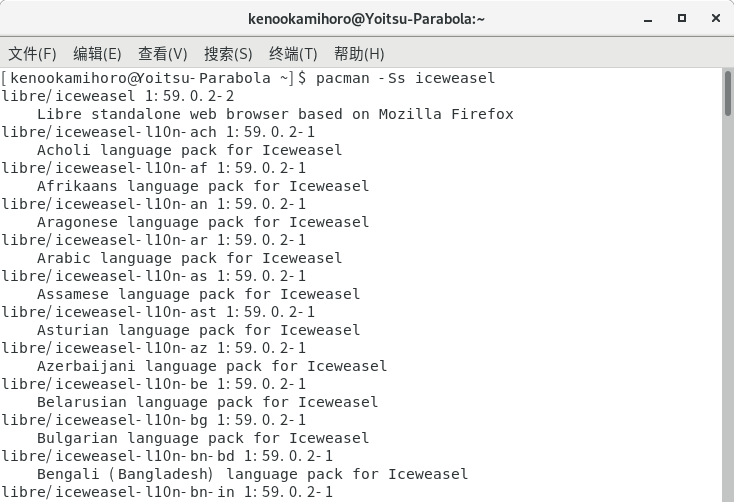The image size is (734, 502).
Task: Click the kenookamihoro@Yoitsu-Parabola title bar text
Action: [366, 18]
